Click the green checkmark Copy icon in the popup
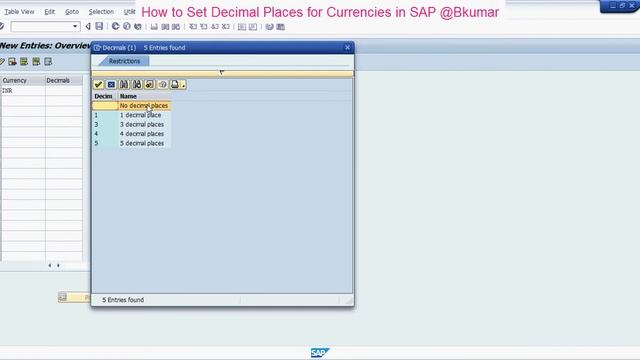The height and width of the screenshot is (360, 640). coord(98,84)
